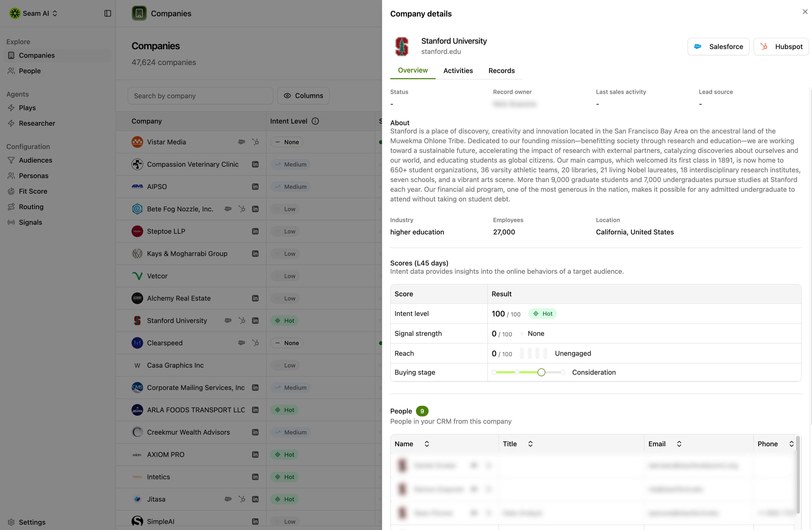Open Settings gear in sidebar
The image size is (812, 530).
(x=11, y=522)
